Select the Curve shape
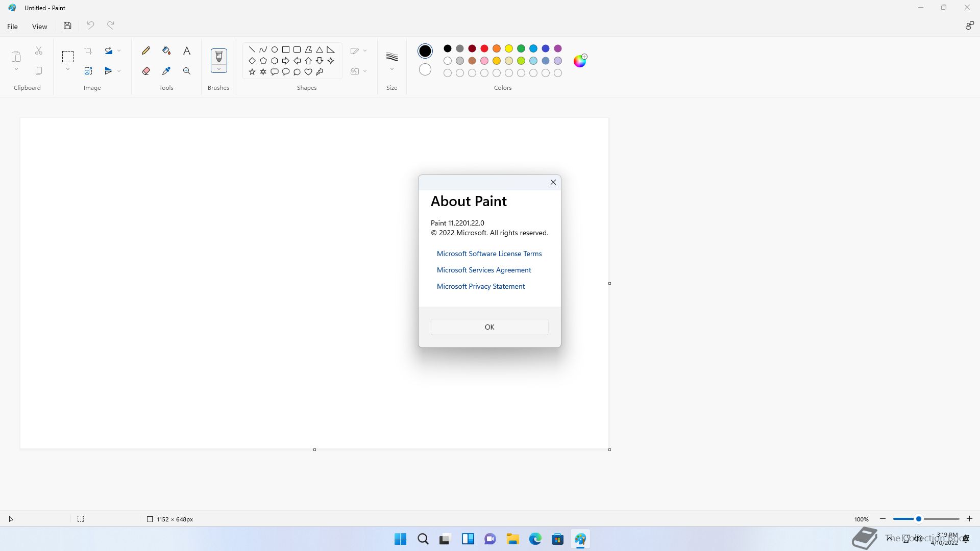Screen dimensions: 980x551 (x=263, y=49)
